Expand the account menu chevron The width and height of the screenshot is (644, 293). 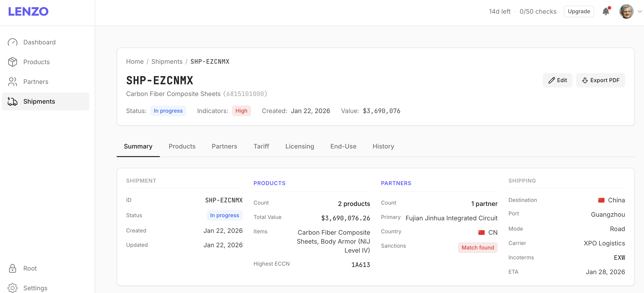pos(640,11)
